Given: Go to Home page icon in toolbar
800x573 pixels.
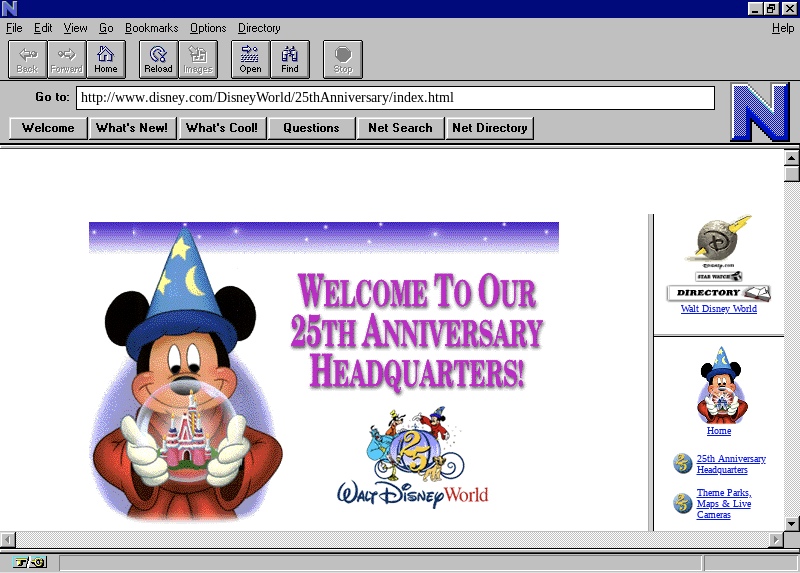Looking at the screenshot, I should pyautogui.click(x=106, y=59).
